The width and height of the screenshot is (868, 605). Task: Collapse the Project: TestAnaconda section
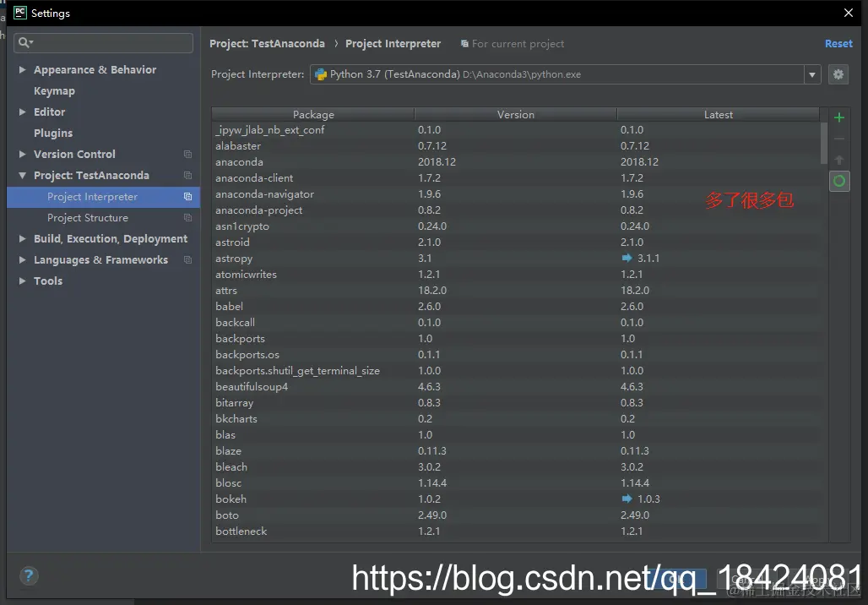pyautogui.click(x=22, y=175)
